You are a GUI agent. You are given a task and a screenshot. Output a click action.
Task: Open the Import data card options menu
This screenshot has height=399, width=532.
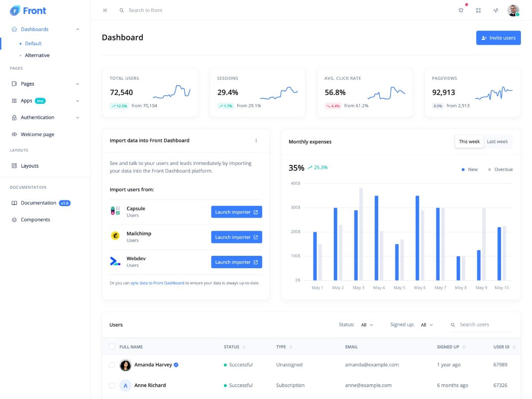(x=256, y=141)
